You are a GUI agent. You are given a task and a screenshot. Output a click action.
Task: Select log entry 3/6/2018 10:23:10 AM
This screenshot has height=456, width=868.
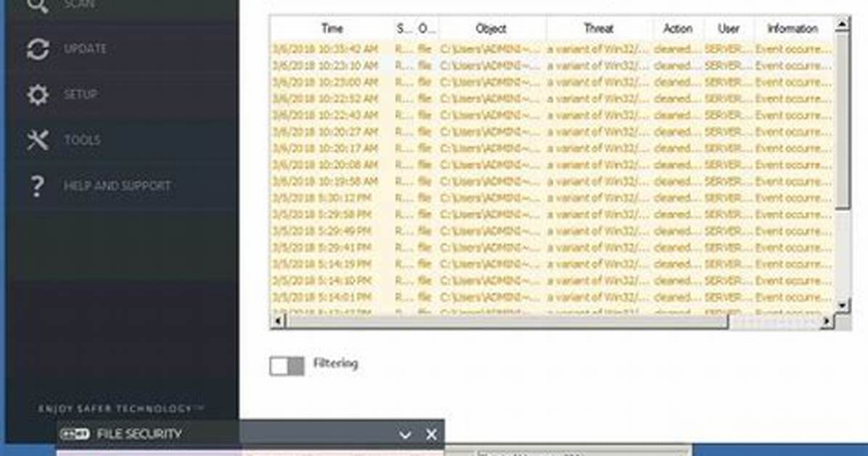[552, 66]
